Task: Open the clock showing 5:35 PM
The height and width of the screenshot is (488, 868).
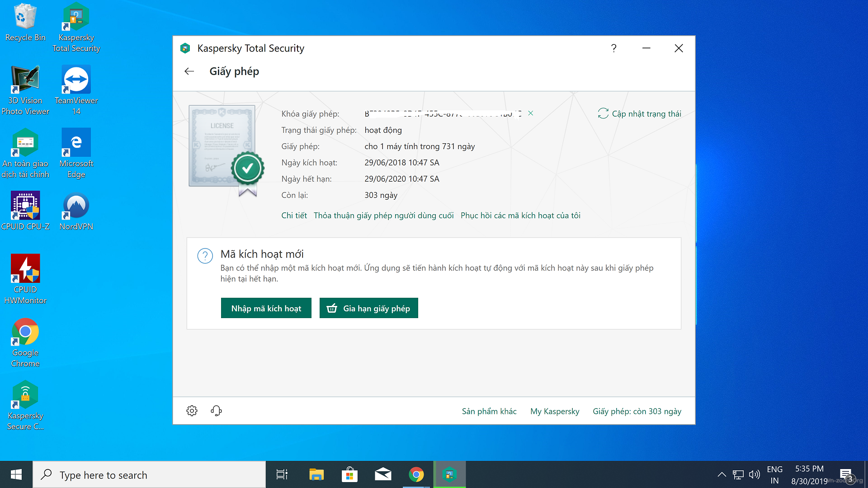Action: tap(809, 475)
